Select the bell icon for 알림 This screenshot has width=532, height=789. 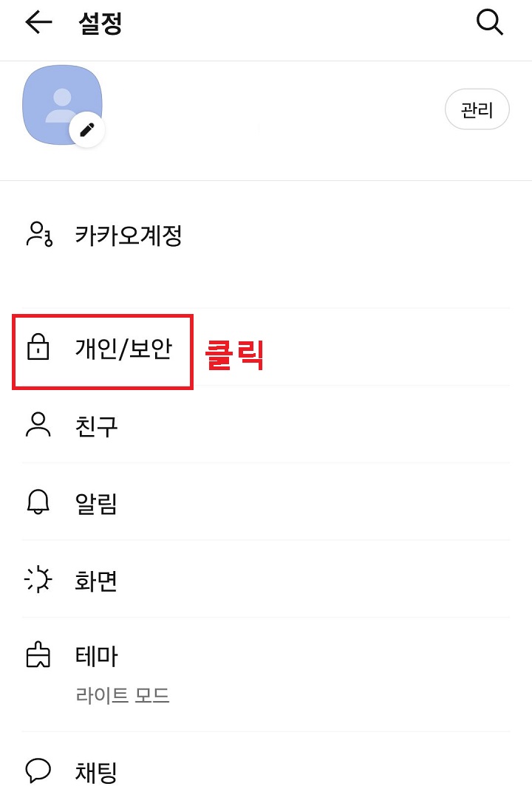(x=38, y=502)
